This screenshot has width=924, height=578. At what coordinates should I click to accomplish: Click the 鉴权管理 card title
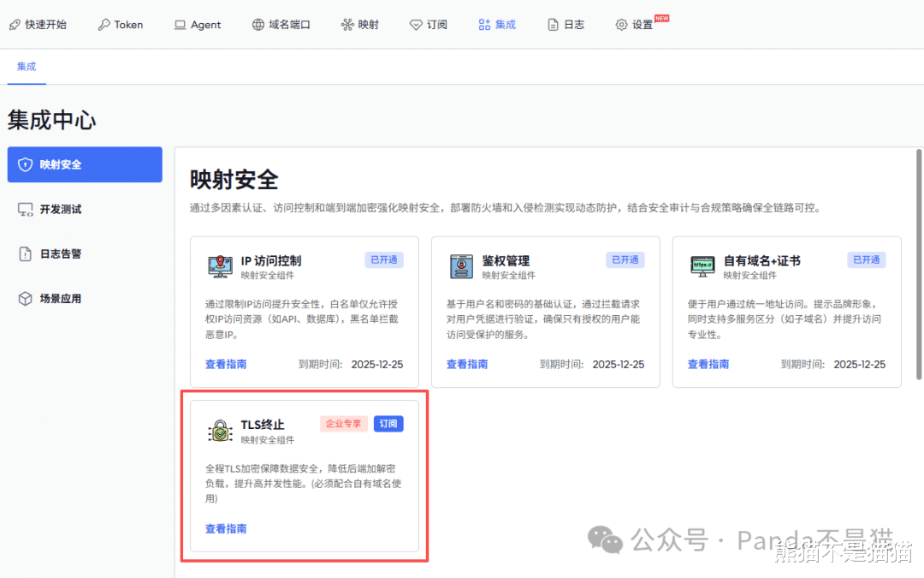tap(506, 260)
